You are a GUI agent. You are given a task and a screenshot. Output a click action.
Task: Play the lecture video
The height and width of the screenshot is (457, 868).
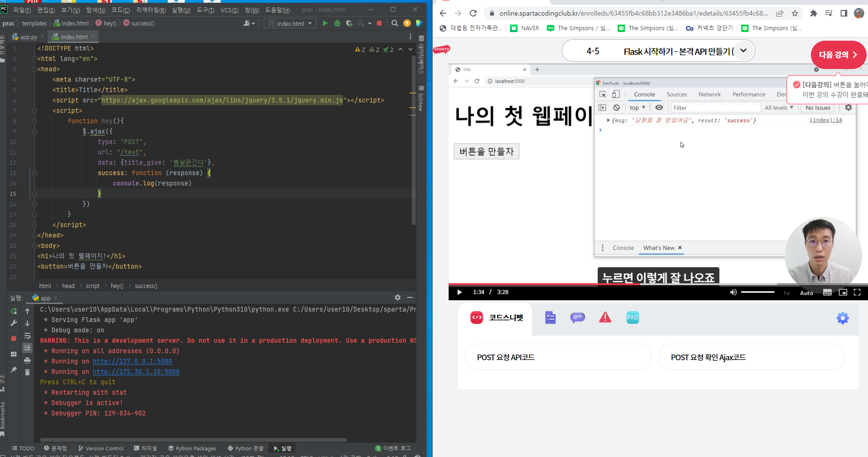[459, 292]
